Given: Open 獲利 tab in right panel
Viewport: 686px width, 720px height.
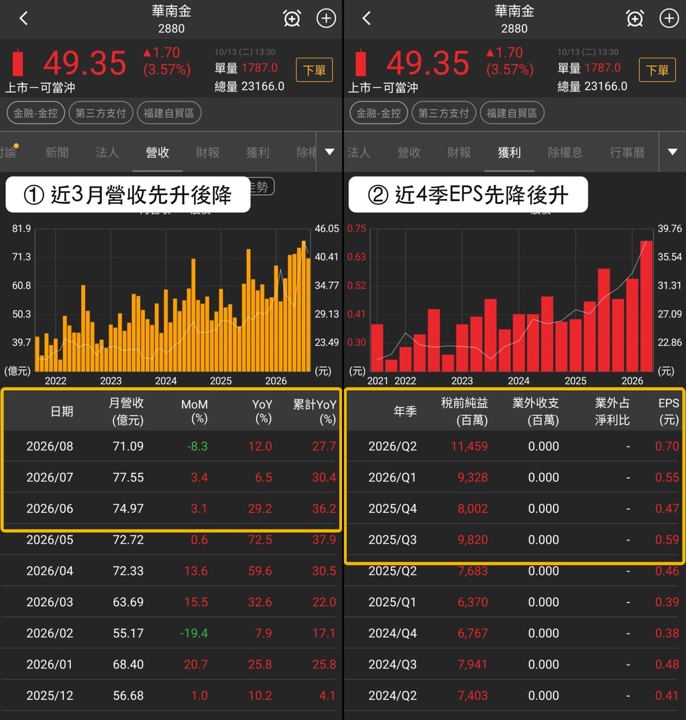Looking at the screenshot, I should [509, 152].
